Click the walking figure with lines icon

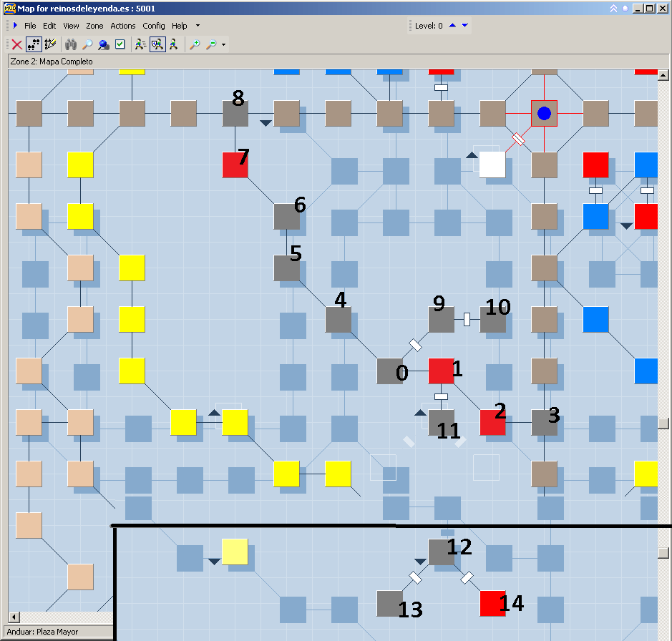click(141, 44)
